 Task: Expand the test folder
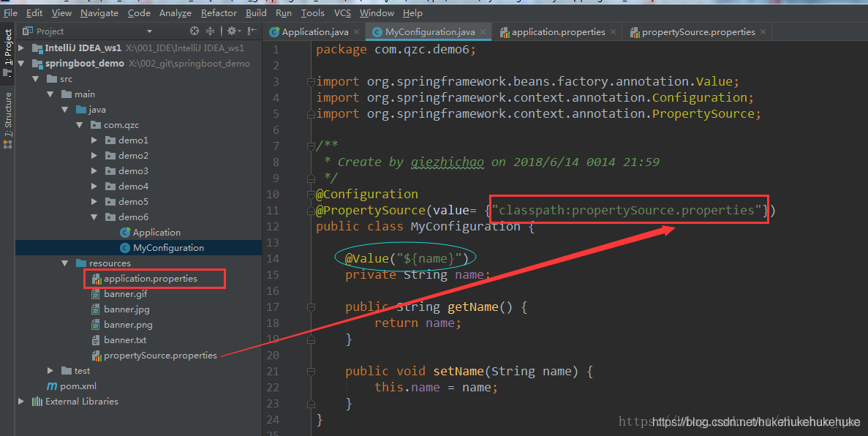[x=50, y=371]
